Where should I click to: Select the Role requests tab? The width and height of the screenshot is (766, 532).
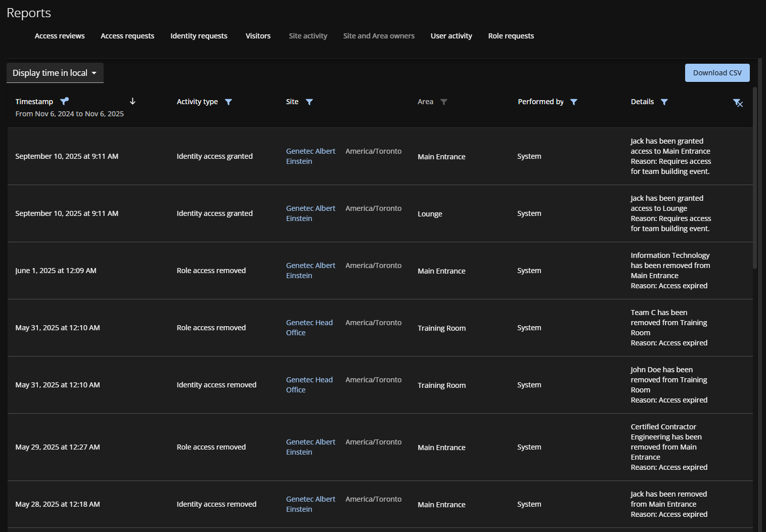(x=511, y=36)
